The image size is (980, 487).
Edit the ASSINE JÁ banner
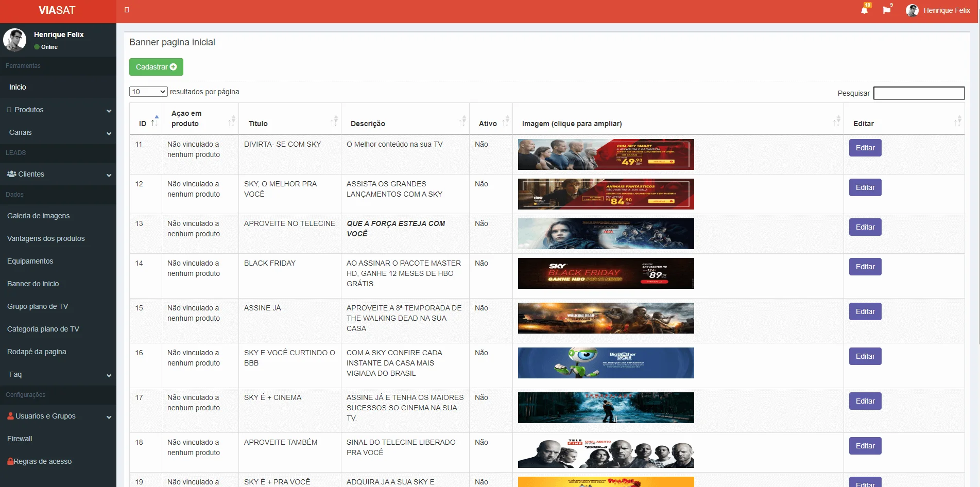(x=865, y=311)
